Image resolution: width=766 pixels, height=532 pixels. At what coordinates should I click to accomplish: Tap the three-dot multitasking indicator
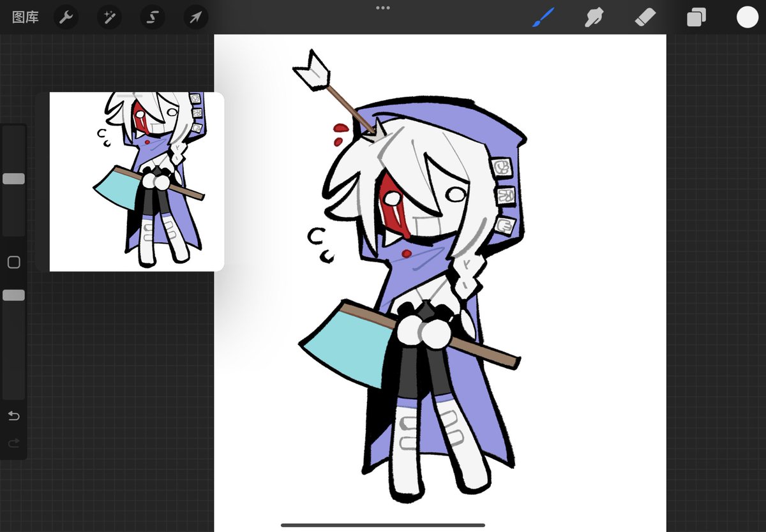coord(383,8)
